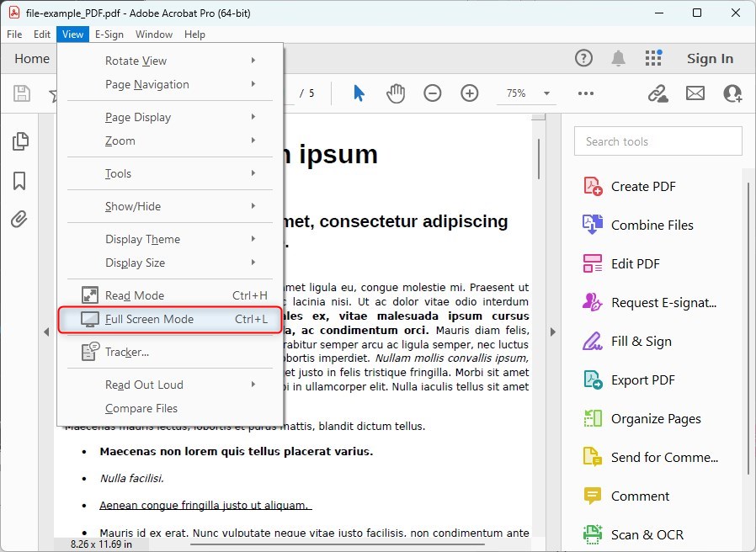
Task: Open the Bookmarks panel
Action: point(20,180)
